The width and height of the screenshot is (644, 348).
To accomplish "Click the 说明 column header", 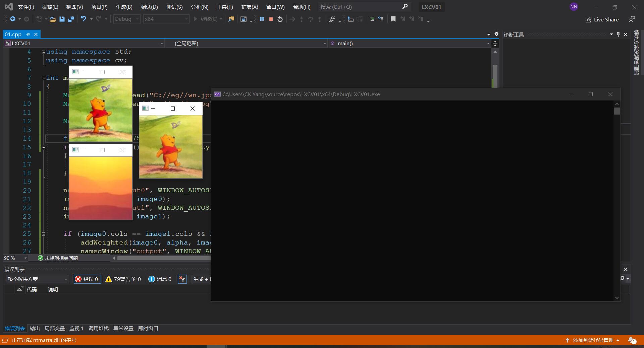I will (53, 289).
